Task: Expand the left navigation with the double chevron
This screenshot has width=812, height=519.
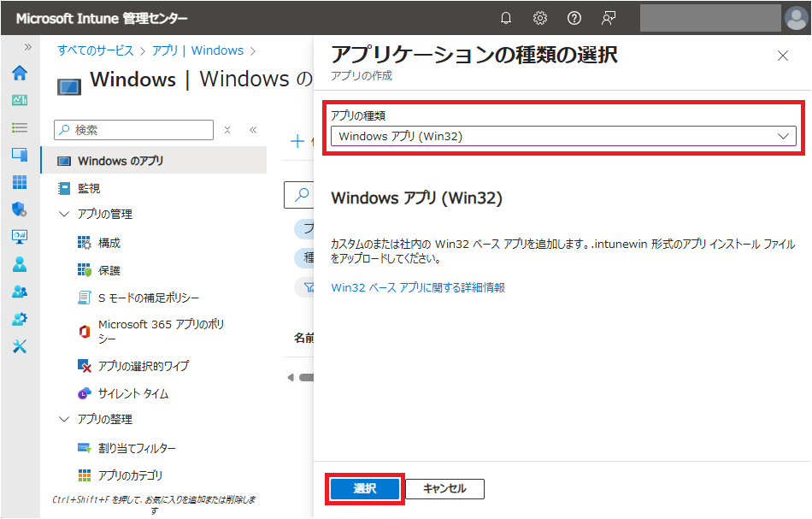Action: coord(28,47)
